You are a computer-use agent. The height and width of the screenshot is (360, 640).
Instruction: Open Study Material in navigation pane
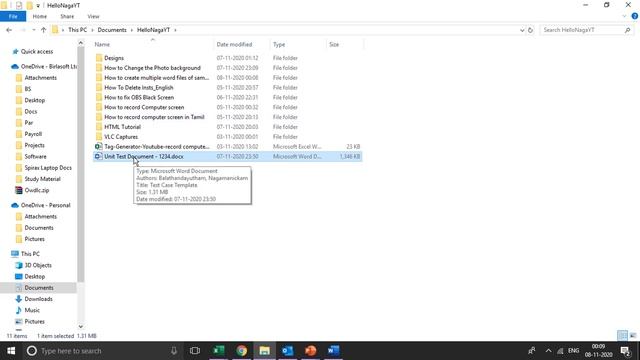click(x=42, y=179)
